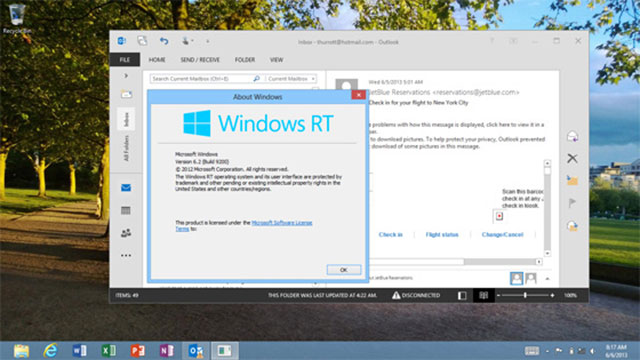Click the zoom out minus button
This screenshot has width=640, height=360.
498,295
